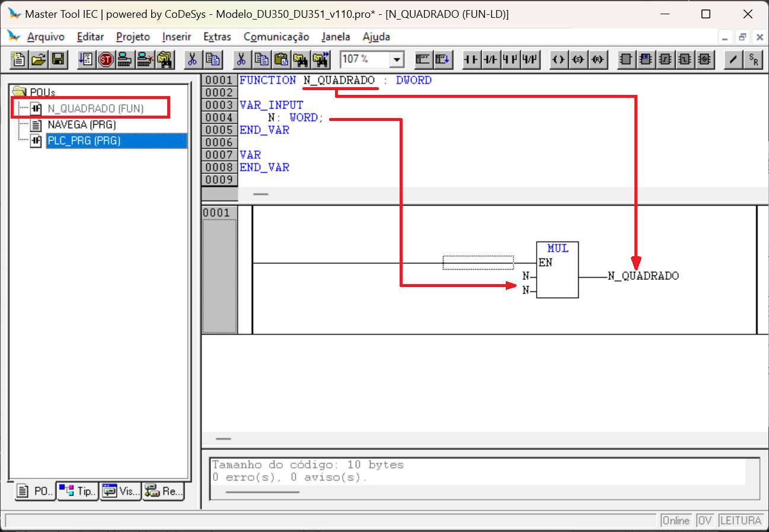769x532 pixels.
Task: Click the Copy icon directly left of Paste
Action: tap(261, 59)
